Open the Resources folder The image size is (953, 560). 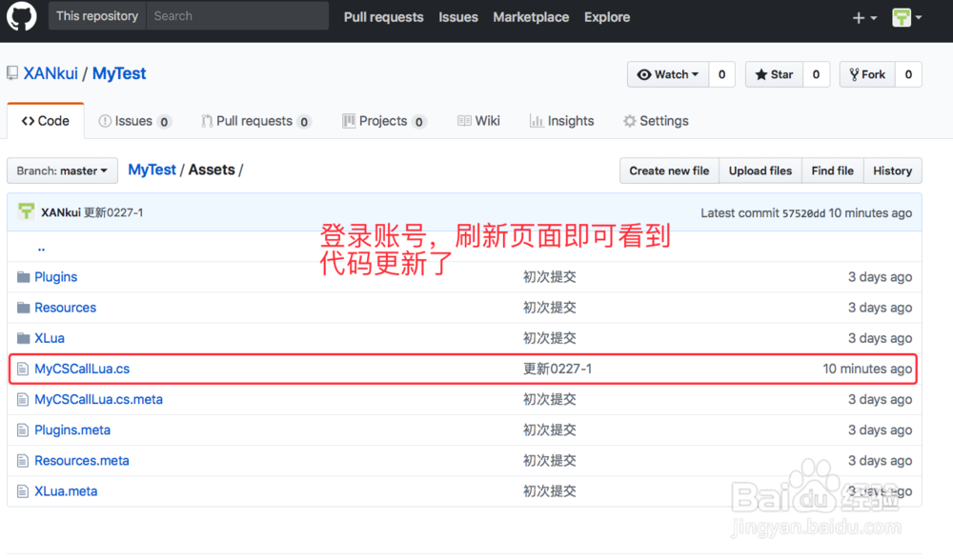pos(65,308)
